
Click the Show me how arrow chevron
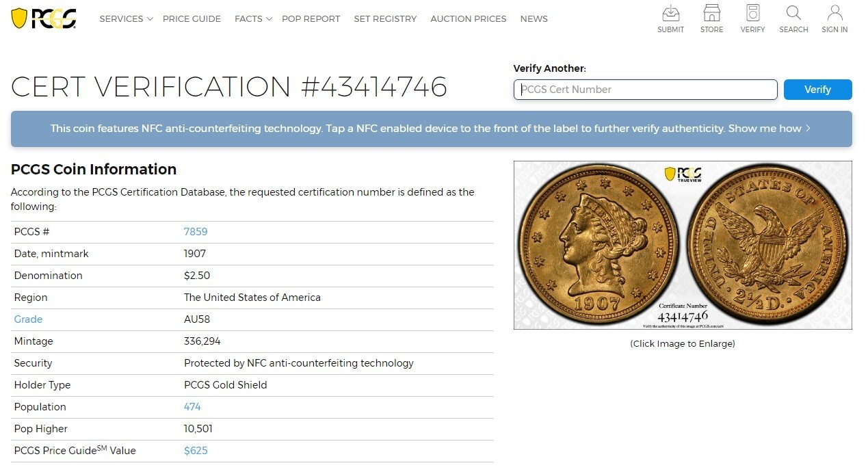tap(808, 129)
